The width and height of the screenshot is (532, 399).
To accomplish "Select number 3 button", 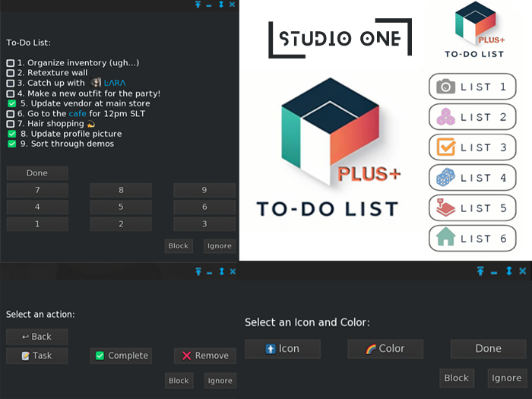I will pos(204,224).
